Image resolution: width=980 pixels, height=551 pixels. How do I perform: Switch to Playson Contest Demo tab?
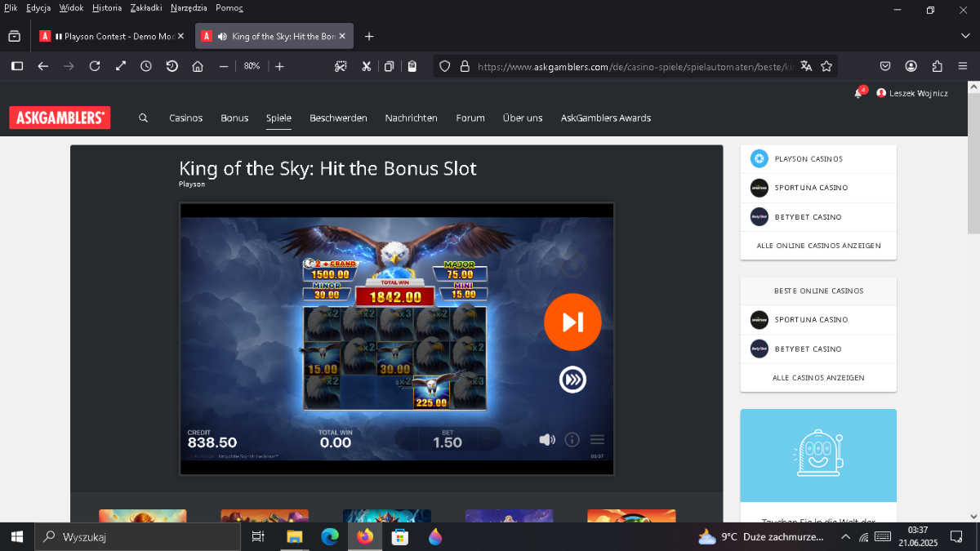click(111, 36)
